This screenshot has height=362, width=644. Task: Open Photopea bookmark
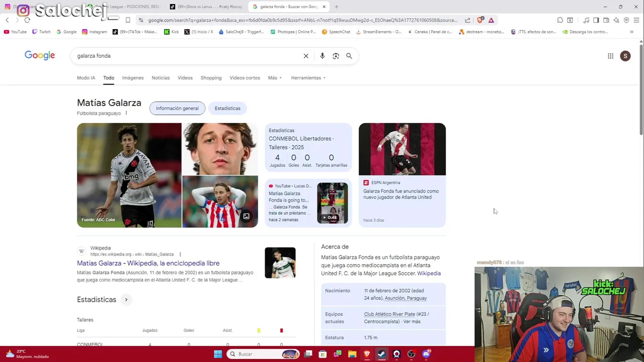(x=293, y=32)
